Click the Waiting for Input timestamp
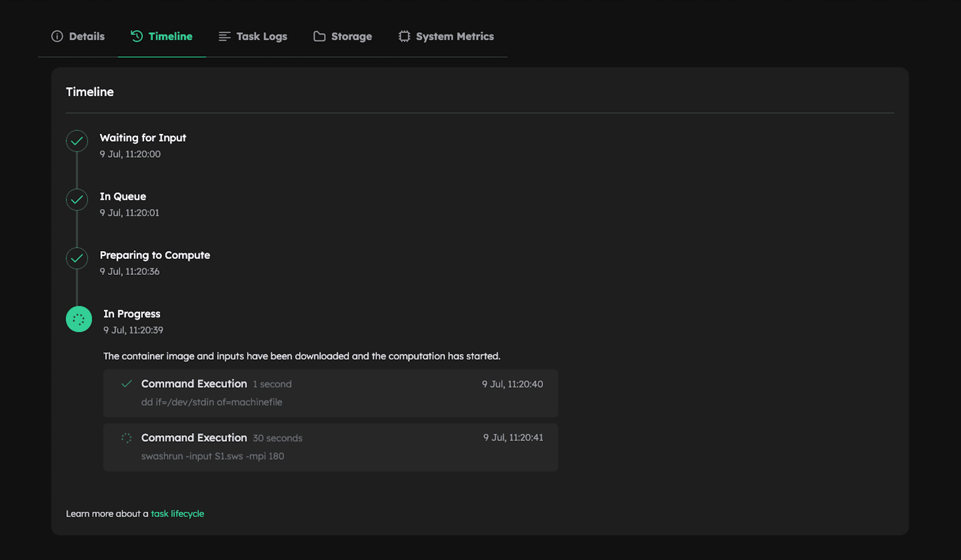Viewport: 961px width, 560px height. point(130,154)
